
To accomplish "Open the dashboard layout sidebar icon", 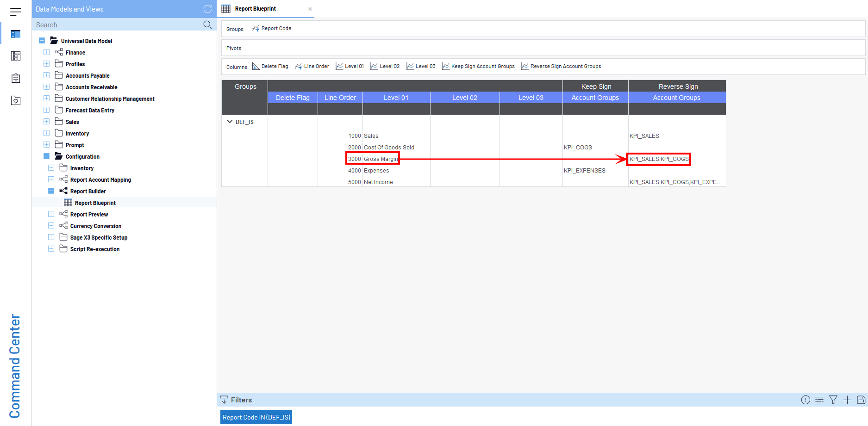I will coord(16,56).
